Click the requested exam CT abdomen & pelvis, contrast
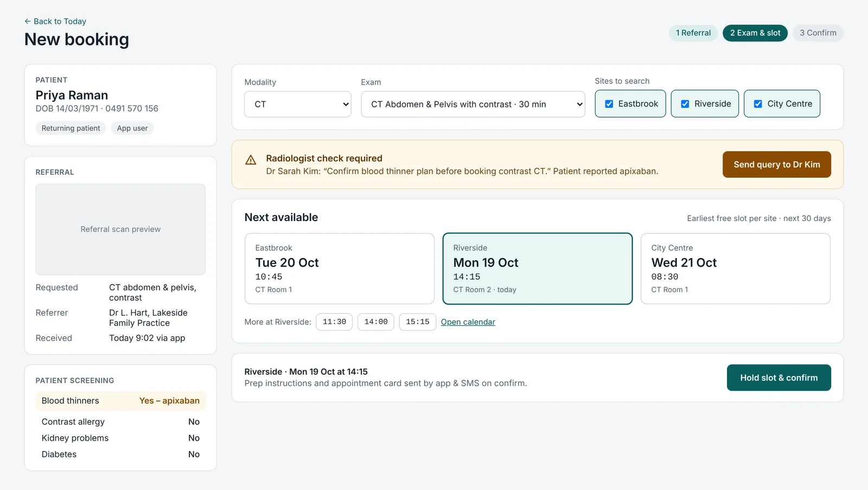 click(x=152, y=293)
